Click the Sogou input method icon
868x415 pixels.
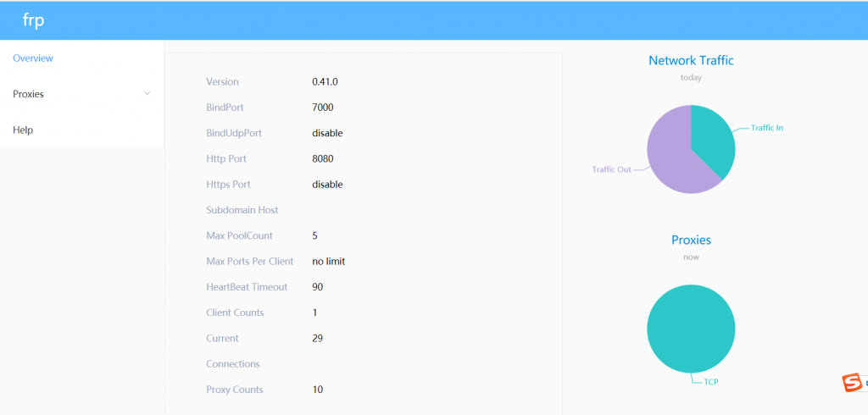coord(851,384)
